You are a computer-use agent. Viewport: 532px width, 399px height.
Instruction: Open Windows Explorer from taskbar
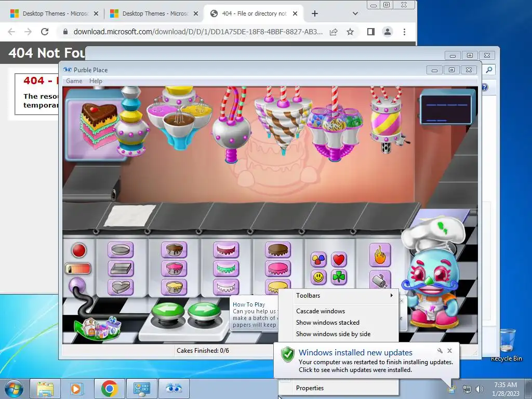[45, 389]
